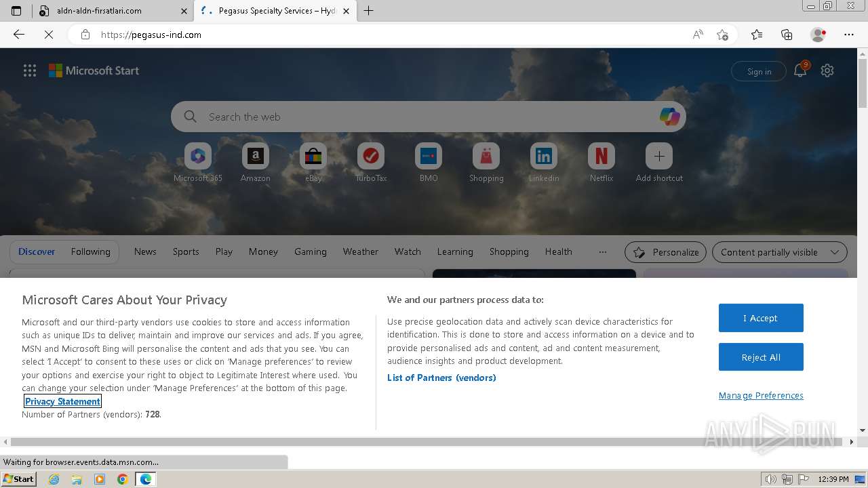The width and height of the screenshot is (868, 488).
Task: Open List of Partners (vendors) link
Action: click(x=441, y=378)
